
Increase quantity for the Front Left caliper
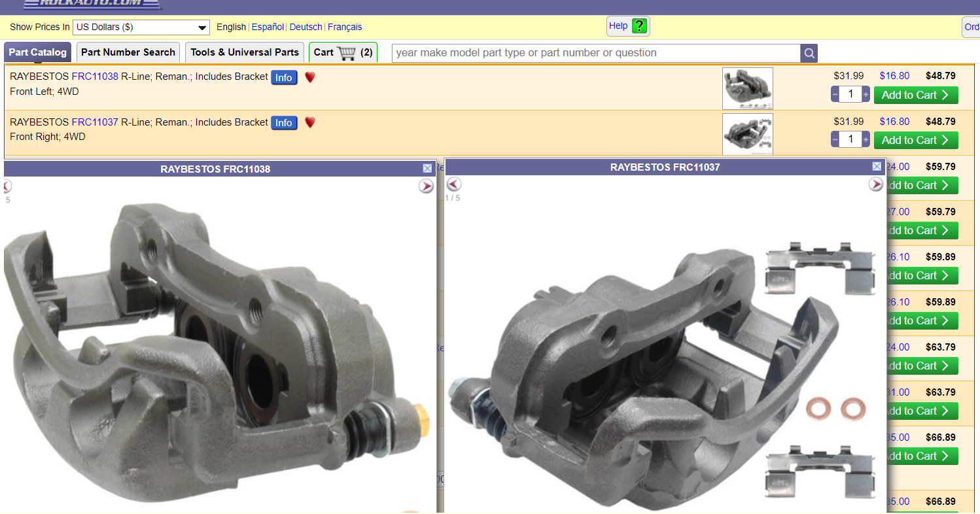click(x=866, y=95)
